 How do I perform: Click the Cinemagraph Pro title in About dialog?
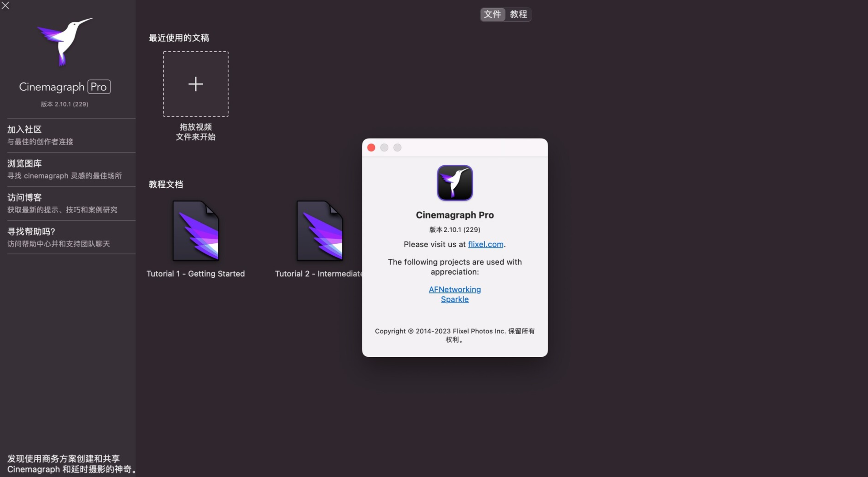(455, 215)
